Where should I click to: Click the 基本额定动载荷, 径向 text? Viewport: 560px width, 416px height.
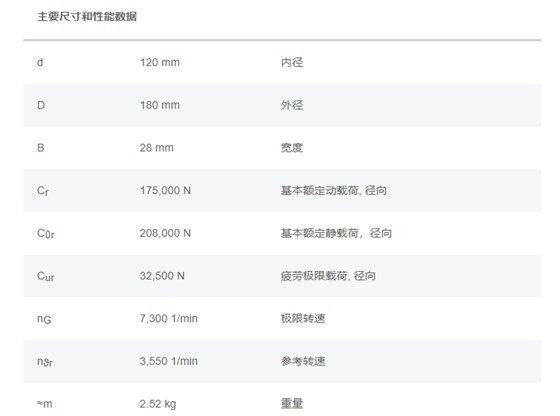pyautogui.click(x=334, y=190)
